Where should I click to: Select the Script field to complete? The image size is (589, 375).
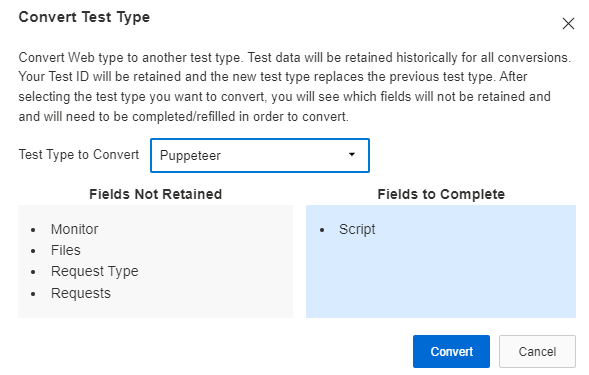[357, 229]
